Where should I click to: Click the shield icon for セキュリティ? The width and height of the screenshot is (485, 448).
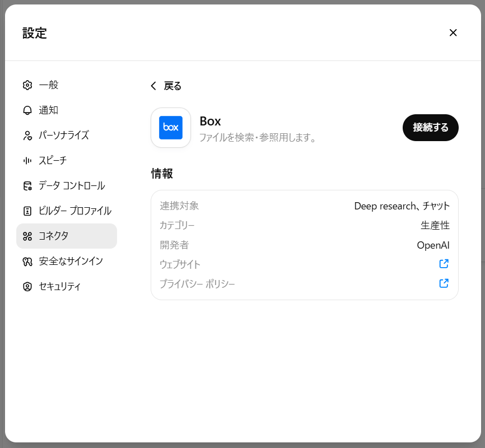click(27, 287)
